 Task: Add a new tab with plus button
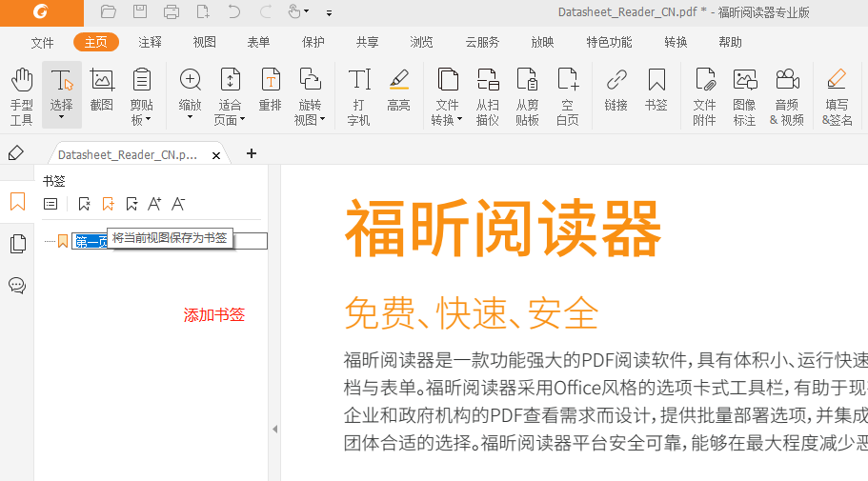coord(252,153)
